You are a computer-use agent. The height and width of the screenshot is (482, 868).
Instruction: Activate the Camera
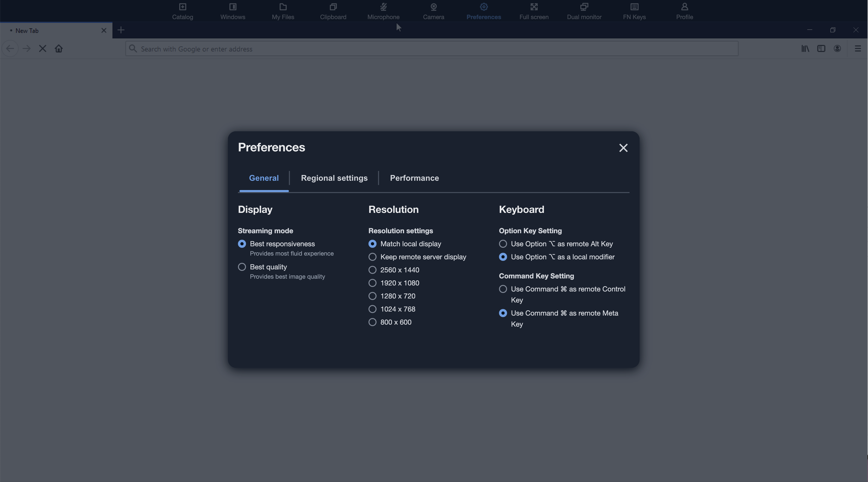pos(434,11)
